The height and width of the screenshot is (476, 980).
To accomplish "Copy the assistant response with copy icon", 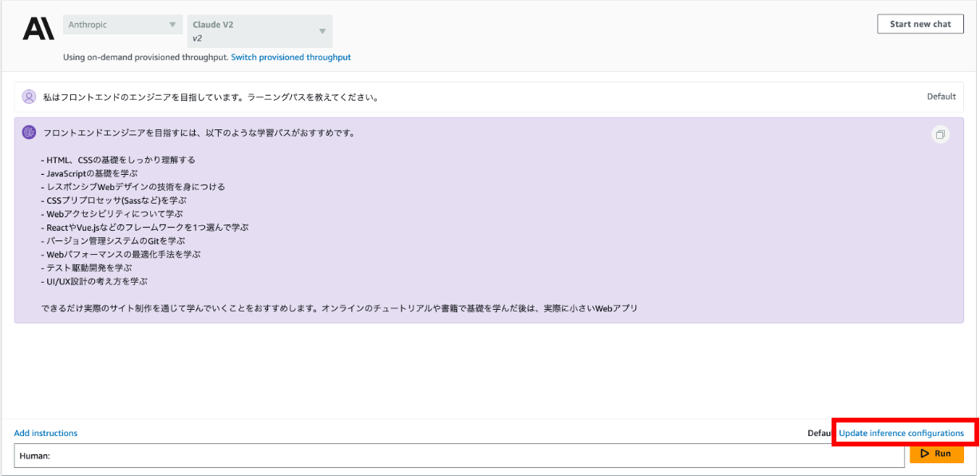I will tap(940, 135).
